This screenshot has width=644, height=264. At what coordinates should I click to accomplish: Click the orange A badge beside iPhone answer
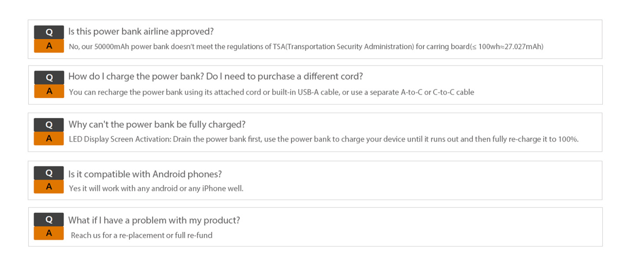[49, 187]
